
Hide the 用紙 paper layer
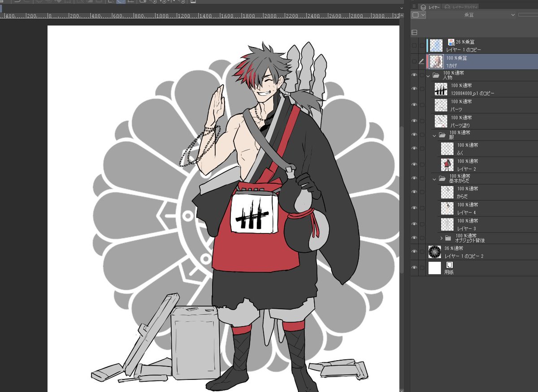(414, 268)
